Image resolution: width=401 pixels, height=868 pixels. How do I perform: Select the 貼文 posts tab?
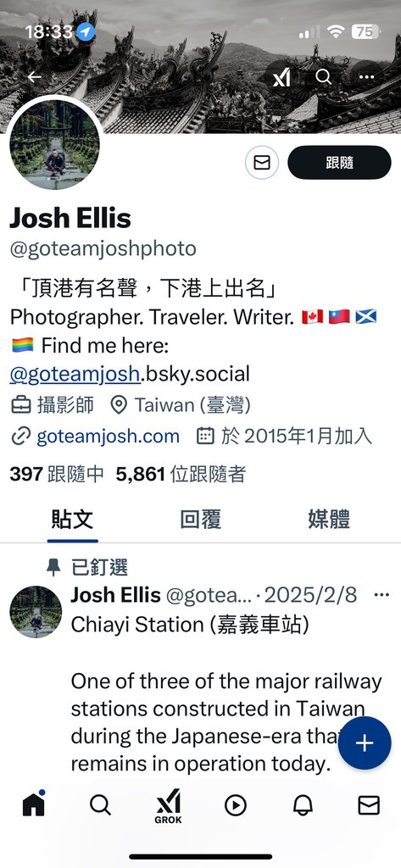click(72, 520)
